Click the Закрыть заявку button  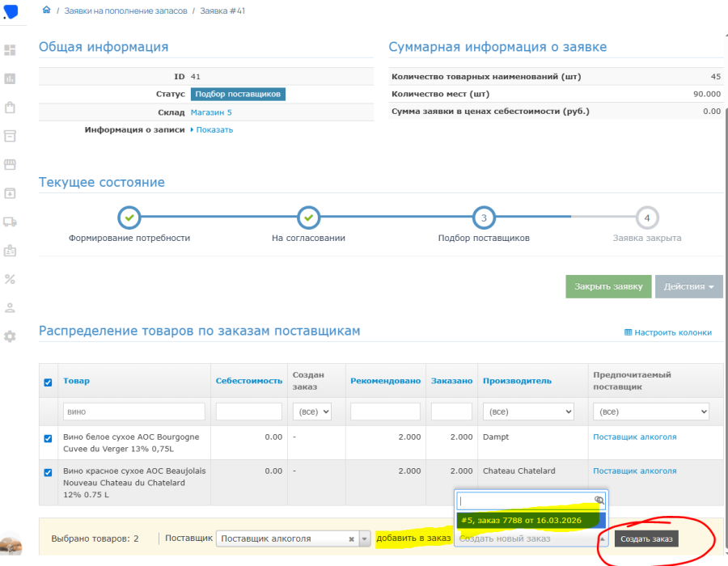(x=608, y=287)
